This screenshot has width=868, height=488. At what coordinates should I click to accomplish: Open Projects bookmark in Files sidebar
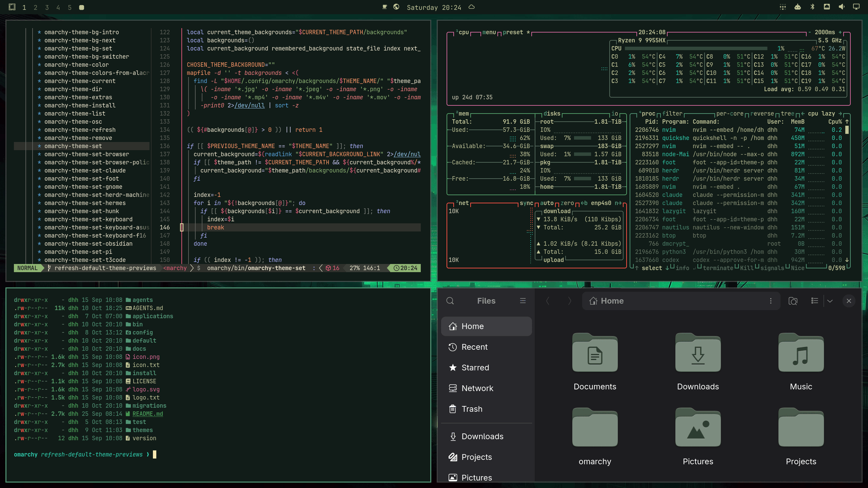click(486, 457)
